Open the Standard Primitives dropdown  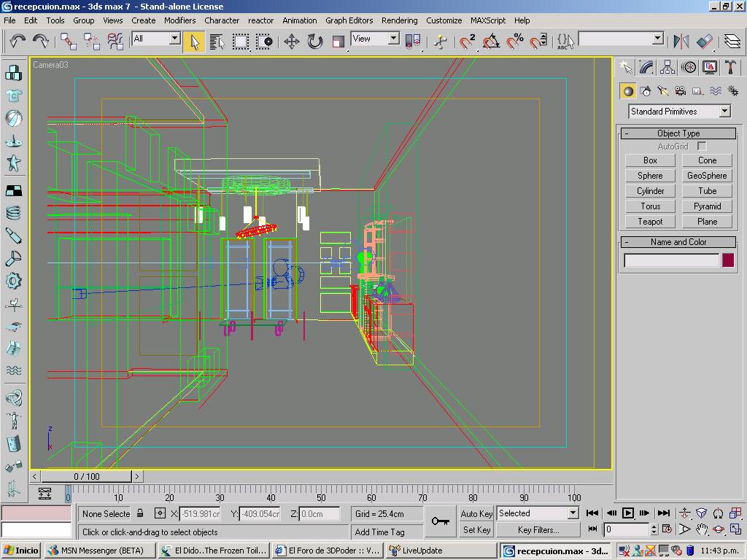tap(679, 112)
